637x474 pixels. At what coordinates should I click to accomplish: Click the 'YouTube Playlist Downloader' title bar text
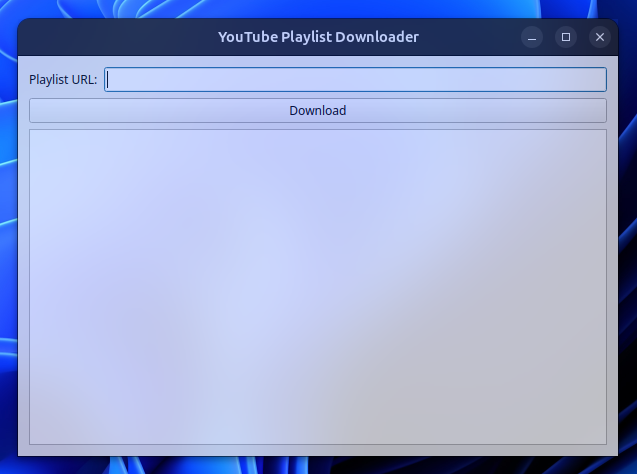pos(318,37)
